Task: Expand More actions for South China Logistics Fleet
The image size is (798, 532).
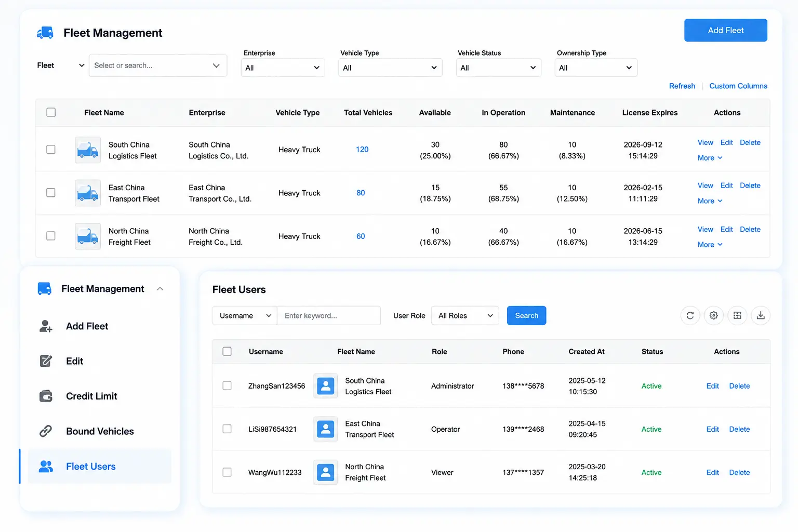Action: point(710,158)
